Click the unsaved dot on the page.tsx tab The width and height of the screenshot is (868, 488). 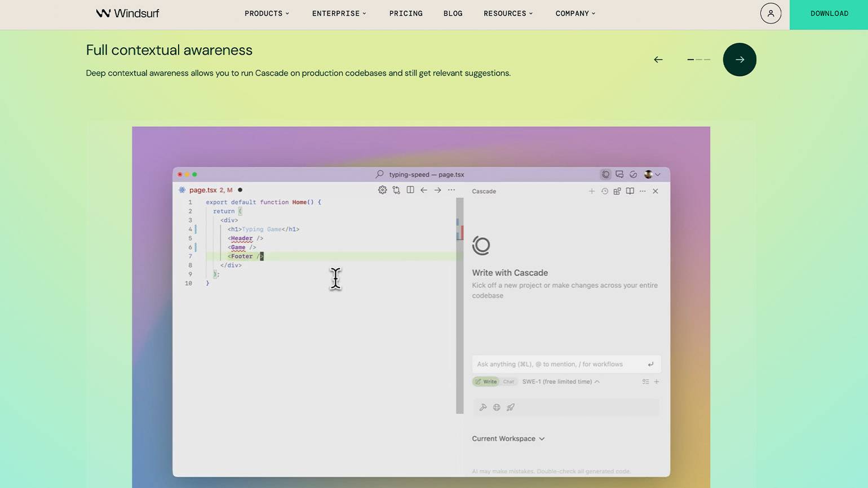point(240,190)
